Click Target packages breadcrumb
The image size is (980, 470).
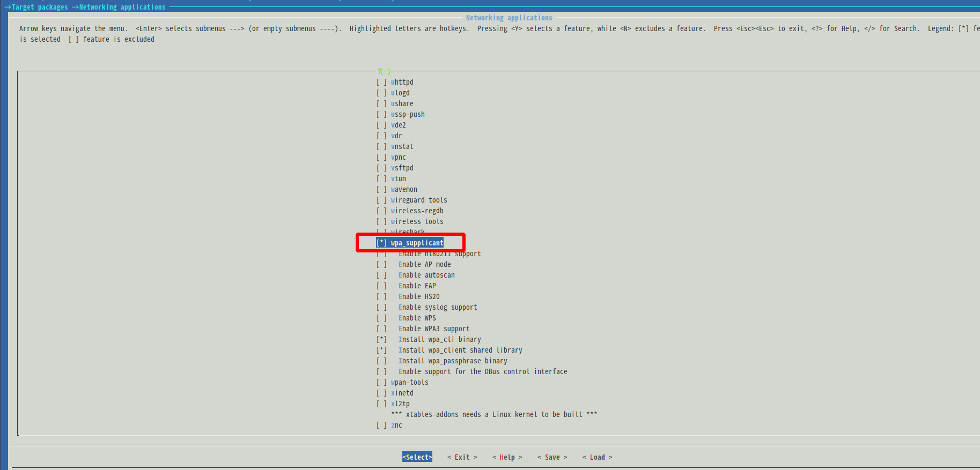click(40, 7)
